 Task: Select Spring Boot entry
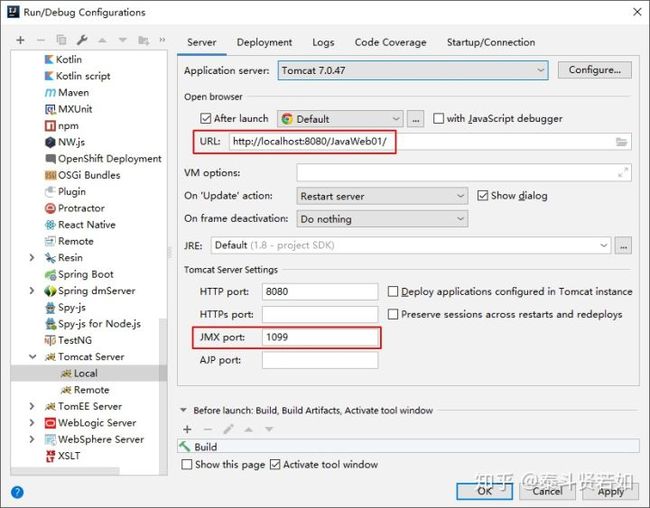(79, 275)
